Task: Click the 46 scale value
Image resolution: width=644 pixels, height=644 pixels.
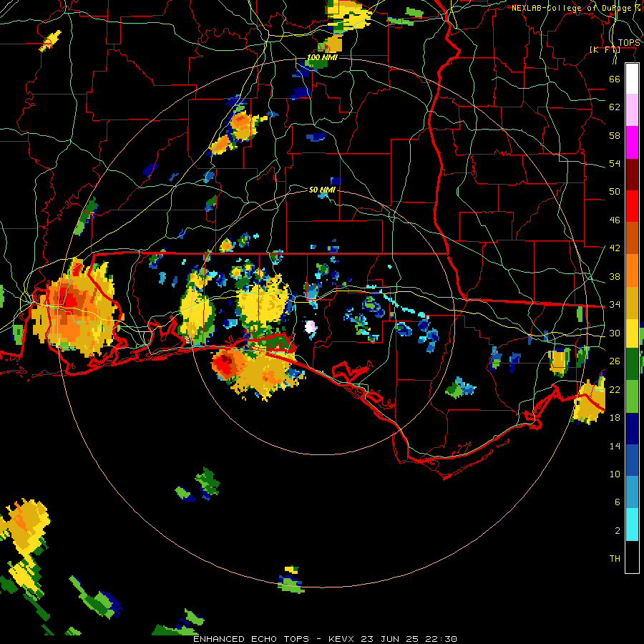Action: pos(615,220)
